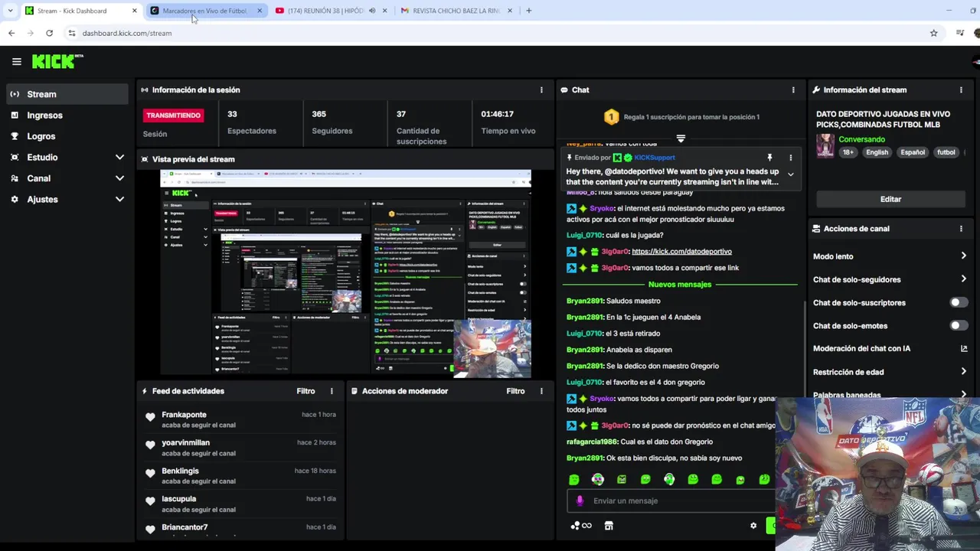Go back using browser back arrow
Image resolution: width=980 pixels, height=551 pixels.
11,33
